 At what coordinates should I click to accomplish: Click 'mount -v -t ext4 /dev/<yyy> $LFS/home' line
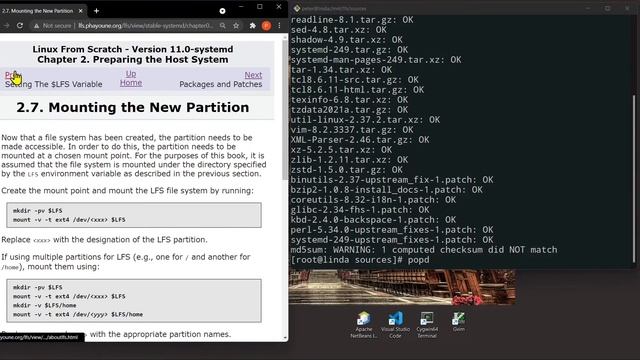pyautogui.click(x=78, y=314)
